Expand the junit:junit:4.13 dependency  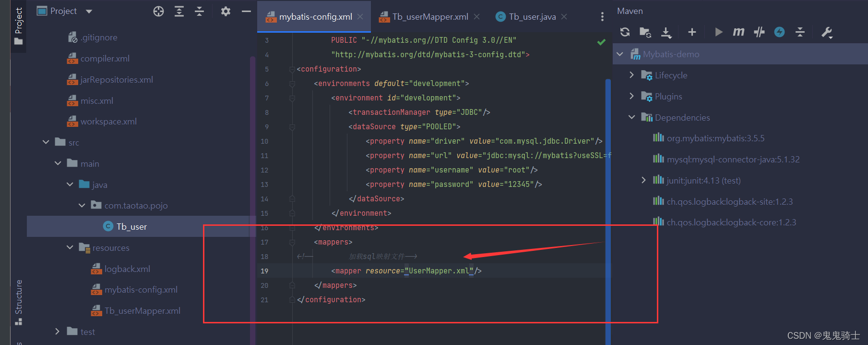coord(644,180)
